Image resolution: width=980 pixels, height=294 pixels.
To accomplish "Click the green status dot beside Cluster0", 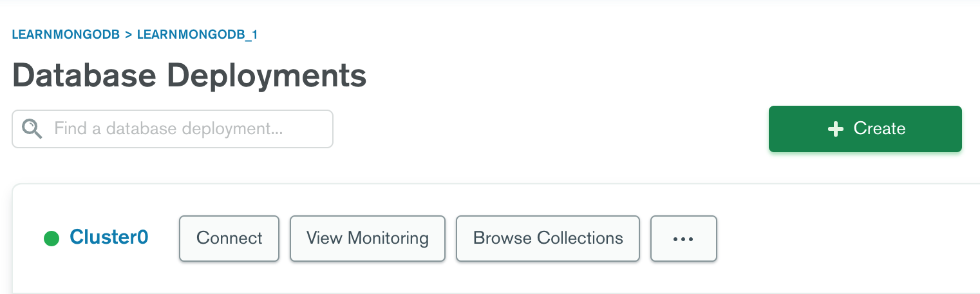I will coord(52,239).
